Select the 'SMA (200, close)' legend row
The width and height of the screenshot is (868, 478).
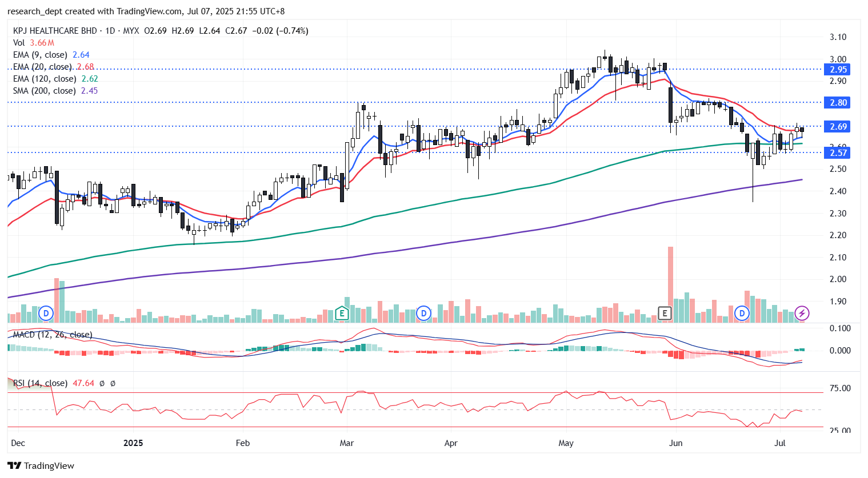click(x=55, y=91)
